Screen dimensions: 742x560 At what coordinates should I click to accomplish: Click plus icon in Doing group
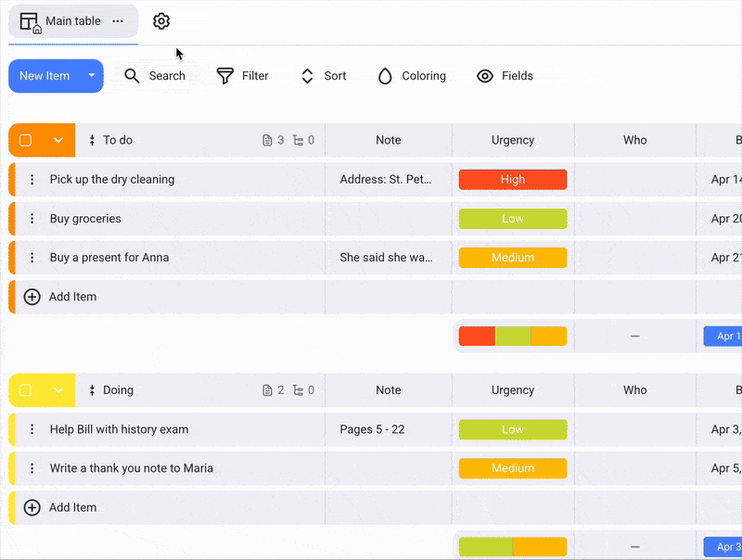pyautogui.click(x=32, y=507)
